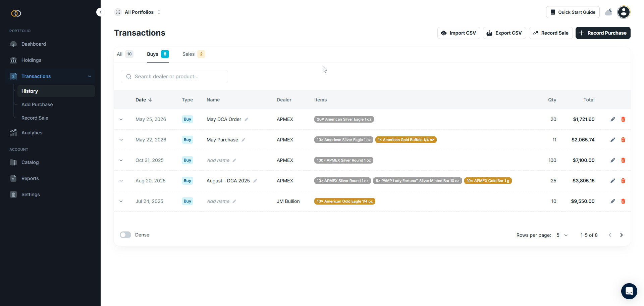
Task: Edit the May DCA Order transaction
Action: (613, 119)
